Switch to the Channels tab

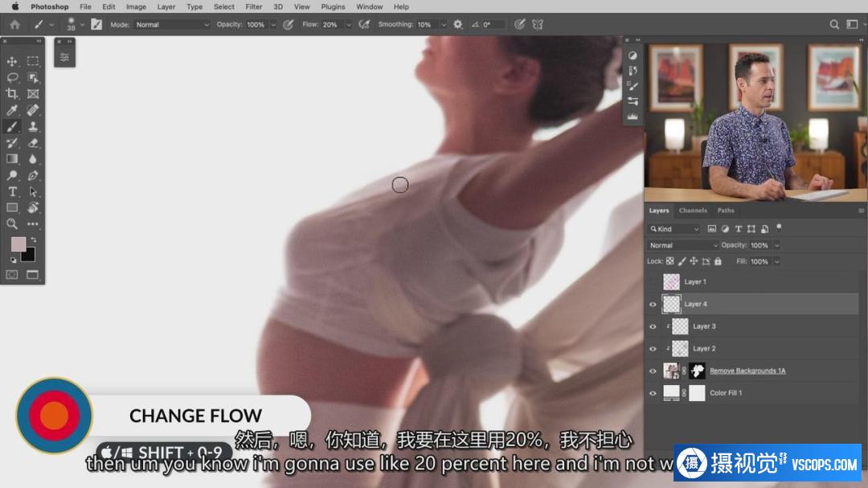(x=693, y=211)
